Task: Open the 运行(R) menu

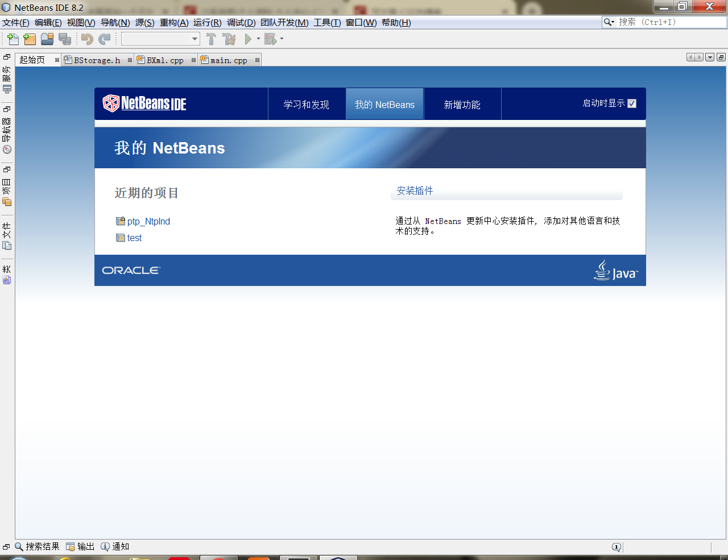Action: [207, 23]
